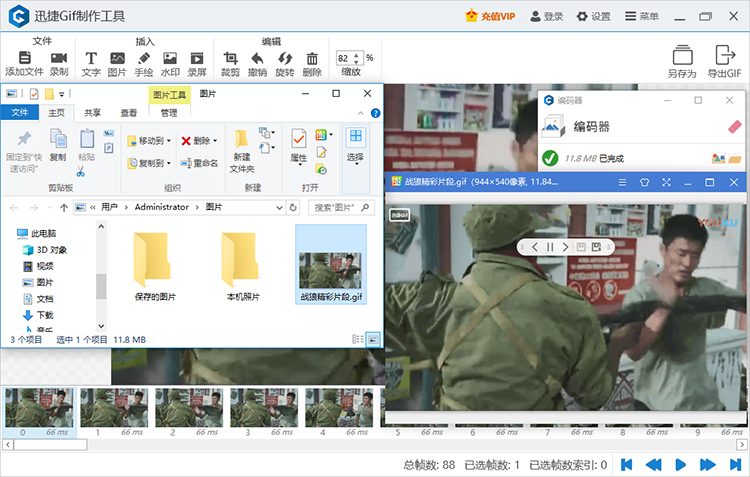Viewport: 750px width, 477px height.
Task: Switch to Explorer 主页 tab
Action: [x=56, y=112]
